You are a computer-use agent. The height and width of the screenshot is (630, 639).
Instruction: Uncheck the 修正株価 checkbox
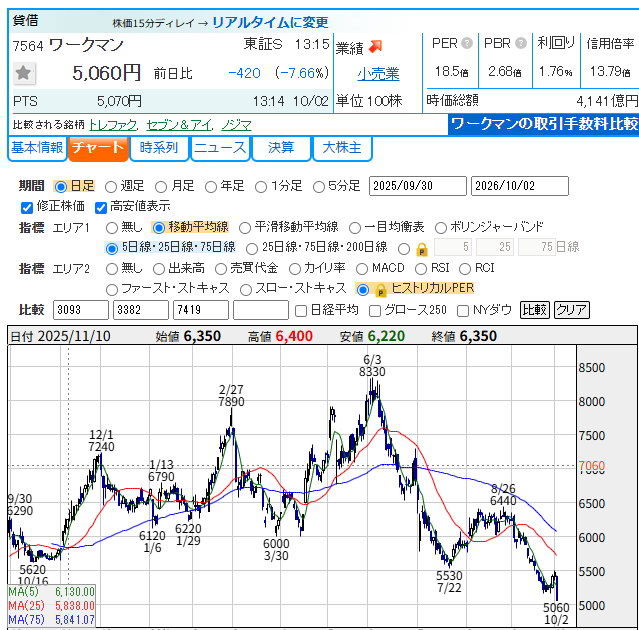click(27, 208)
